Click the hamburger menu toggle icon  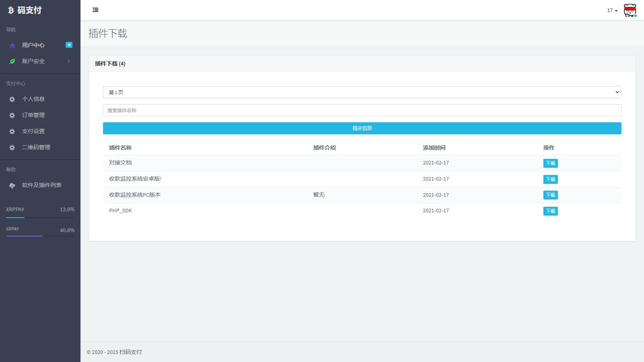point(95,10)
